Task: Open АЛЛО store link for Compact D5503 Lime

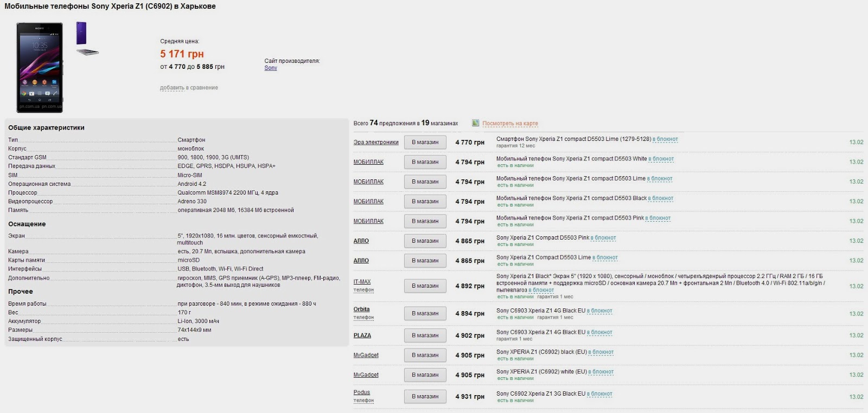Action: pos(361,261)
